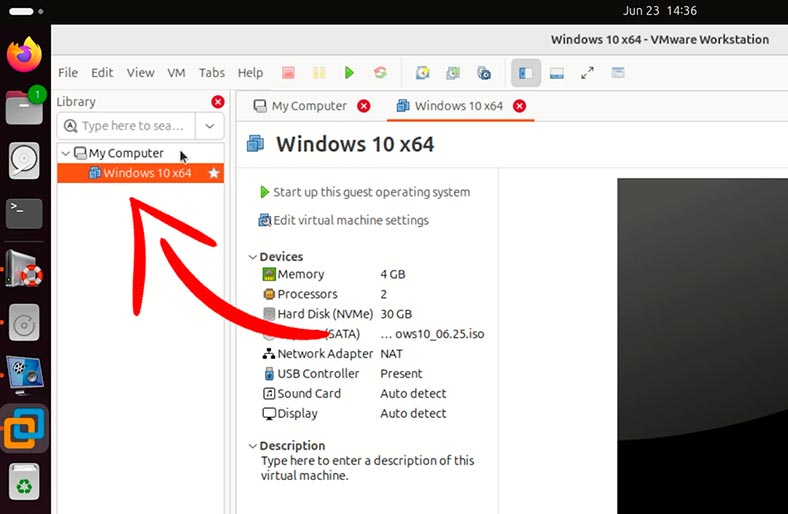This screenshot has height=514, width=788.
Task: Open the Files app in dock
Action: (x=24, y=107)
